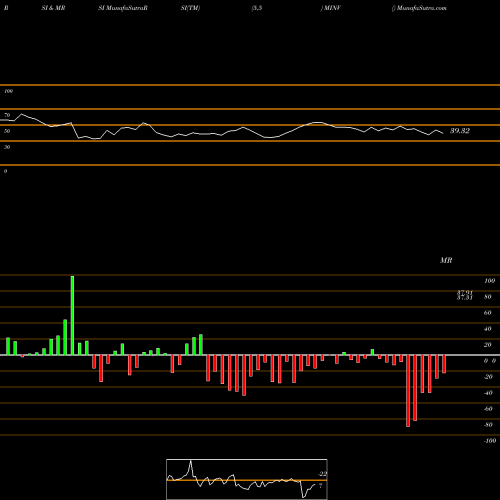Click the longest red MR bar
Screen dimensions: 500x500
pos(408,391)
